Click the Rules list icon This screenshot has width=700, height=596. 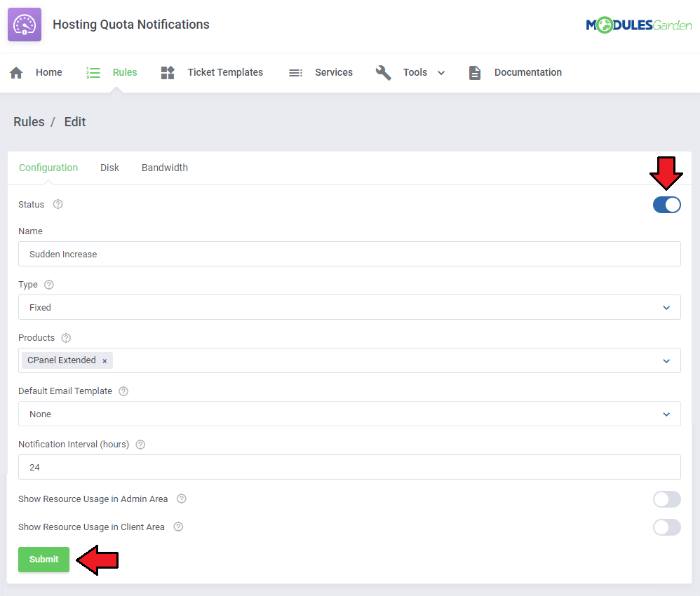93,73
